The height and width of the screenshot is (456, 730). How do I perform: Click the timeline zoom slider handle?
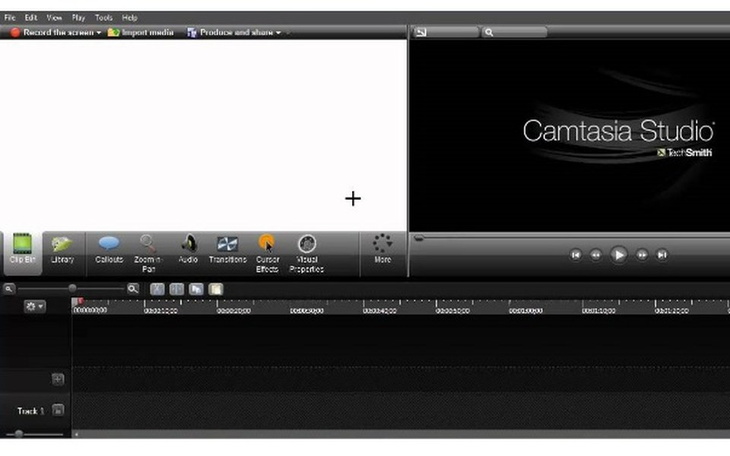tap(72, 289)
